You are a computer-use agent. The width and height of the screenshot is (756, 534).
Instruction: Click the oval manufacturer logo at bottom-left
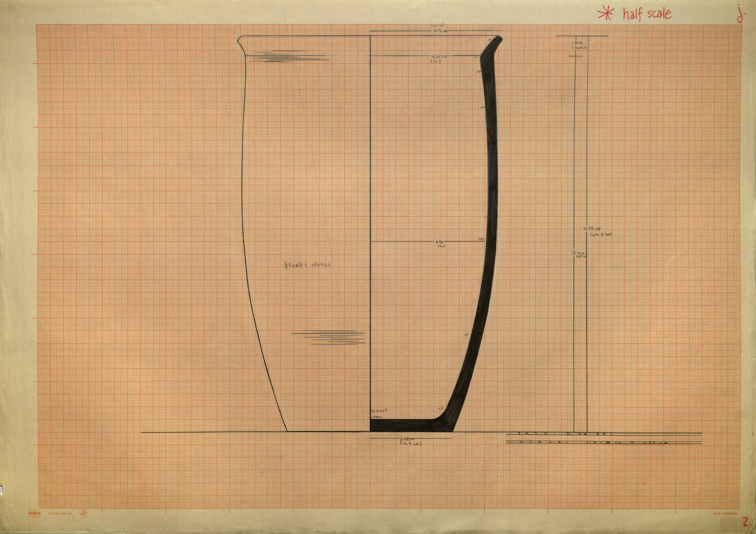pyautogui.click(x=34, y=513)
